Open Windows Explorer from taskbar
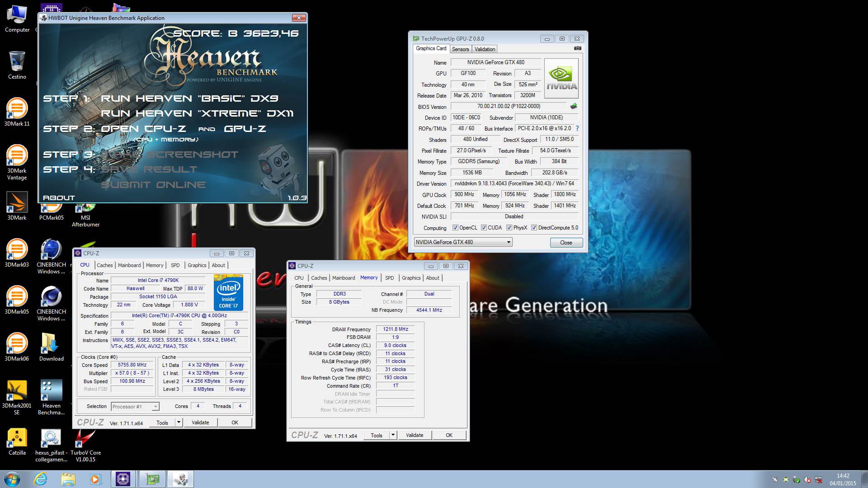The height and width of the screenshot is (488, 868). tap(68, 479)
